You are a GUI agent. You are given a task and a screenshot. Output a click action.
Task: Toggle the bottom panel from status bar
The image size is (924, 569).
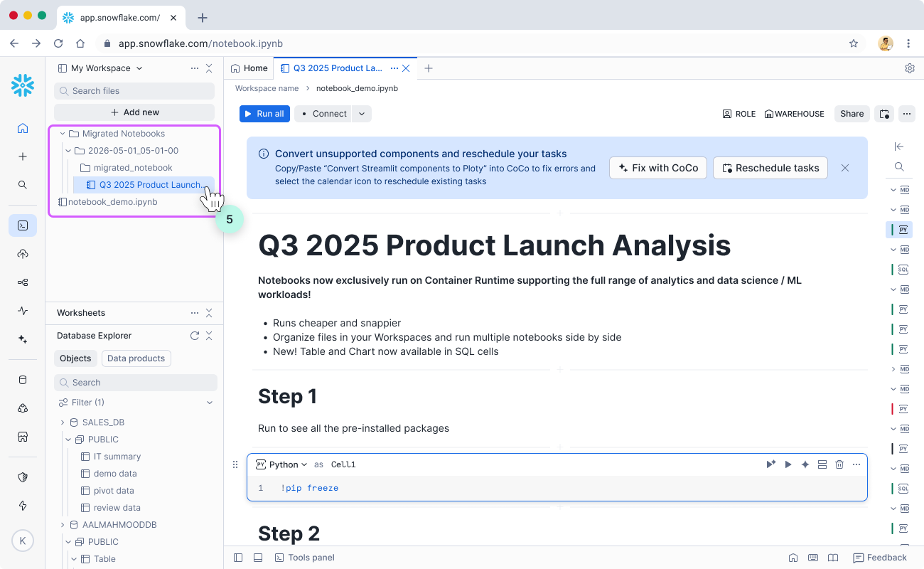click(x=258, y=558)
